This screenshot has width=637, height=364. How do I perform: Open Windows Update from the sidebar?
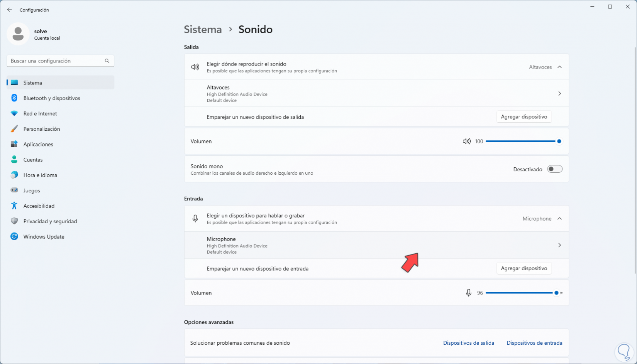pos(44,237)
